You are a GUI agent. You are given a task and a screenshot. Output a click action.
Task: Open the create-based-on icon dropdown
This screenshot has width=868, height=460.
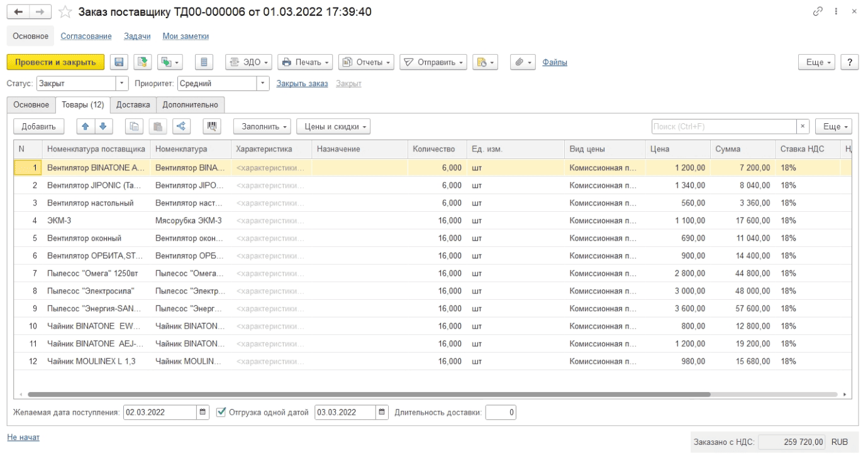tap(169, 62)
